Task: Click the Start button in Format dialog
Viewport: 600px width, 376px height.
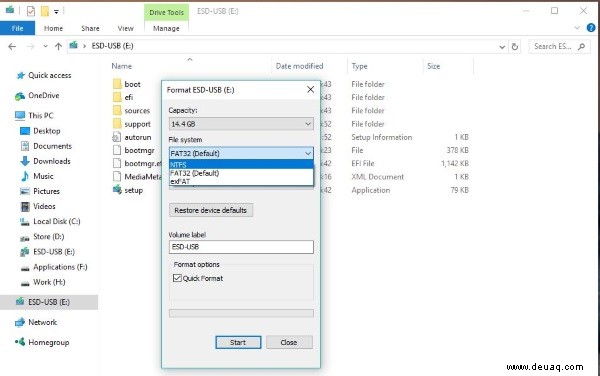Action: (238, 342)
